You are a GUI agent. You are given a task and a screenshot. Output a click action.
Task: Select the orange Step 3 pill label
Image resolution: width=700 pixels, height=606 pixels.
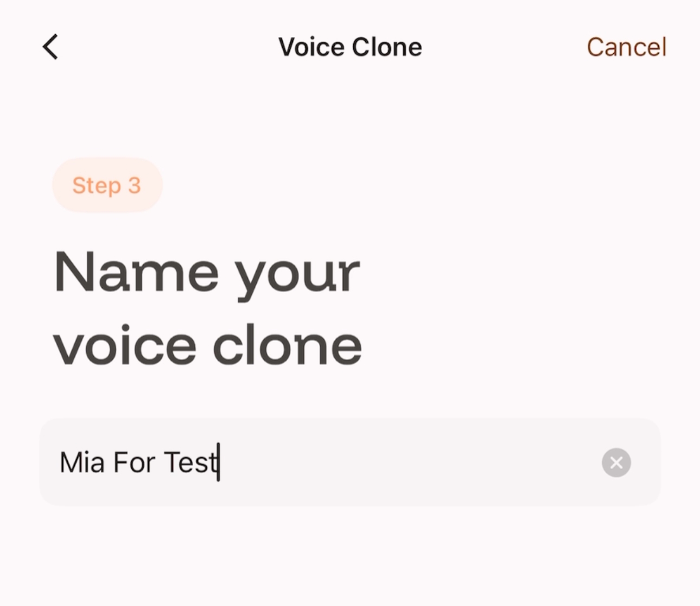pos(107,185)
